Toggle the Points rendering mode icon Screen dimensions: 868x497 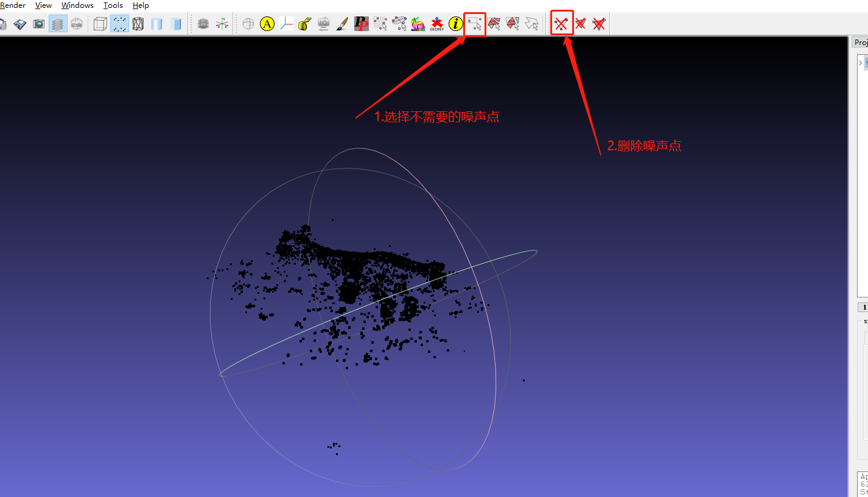click(119, 24)
